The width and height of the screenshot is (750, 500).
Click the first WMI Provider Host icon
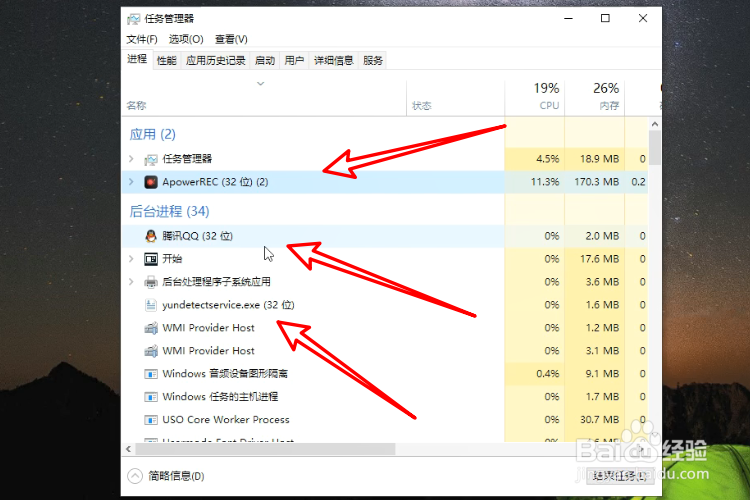pyautogui.click(x=151, y=328)
